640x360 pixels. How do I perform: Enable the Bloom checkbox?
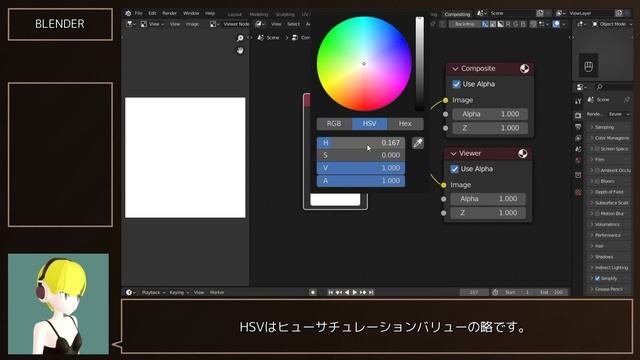point(597,181)
